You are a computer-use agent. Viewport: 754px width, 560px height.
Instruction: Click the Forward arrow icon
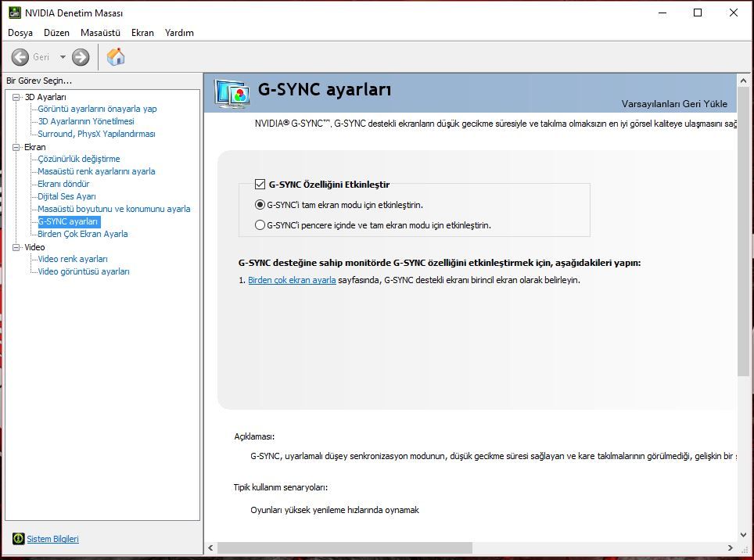click(x=81, y=57)
